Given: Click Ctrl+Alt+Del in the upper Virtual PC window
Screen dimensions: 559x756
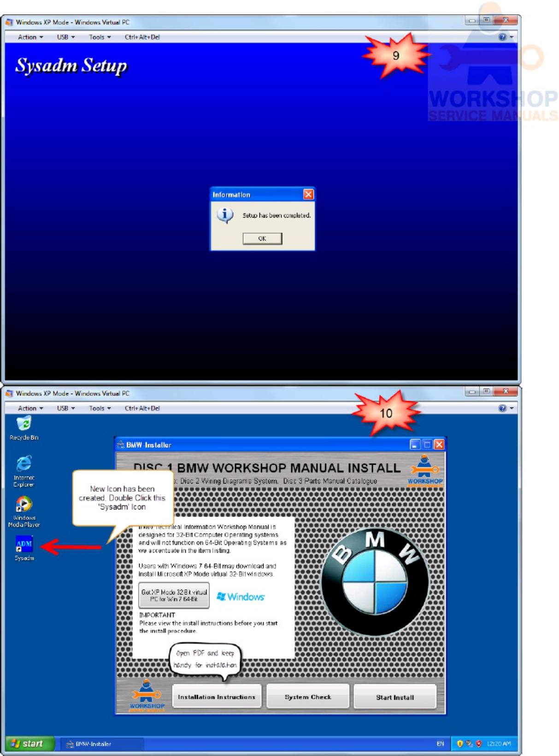Looking at the screenshot, I should point(142,37).
